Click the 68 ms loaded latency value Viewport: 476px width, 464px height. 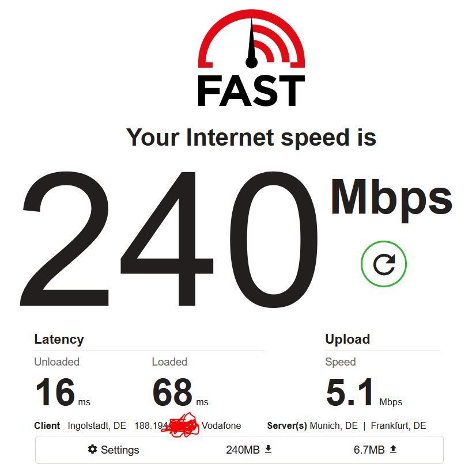pyautogui.click(x=180, y=392)
